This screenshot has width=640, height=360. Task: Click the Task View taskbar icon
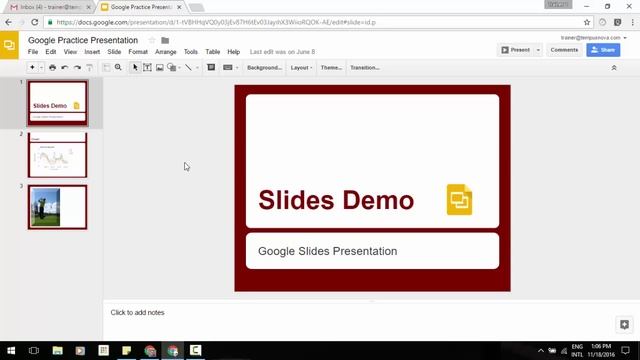click(x=34, y=351)
